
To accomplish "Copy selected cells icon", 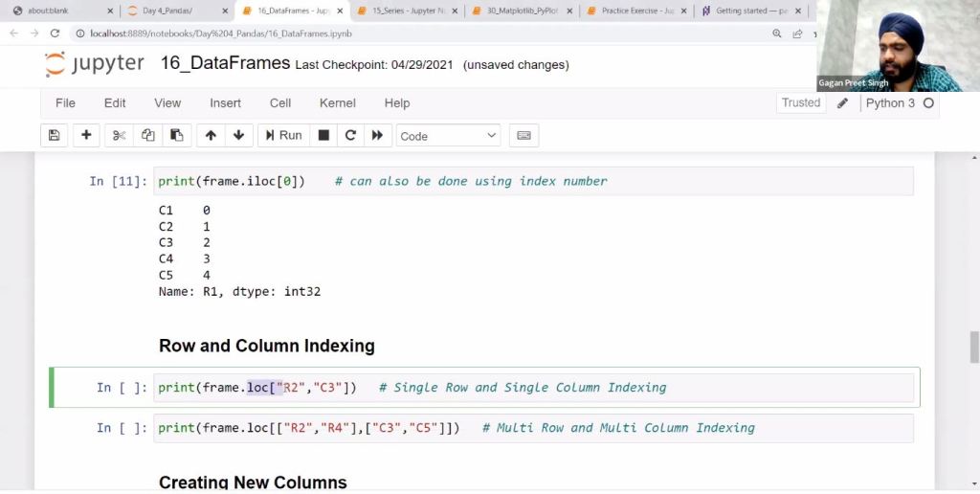I will coord(147,136).
